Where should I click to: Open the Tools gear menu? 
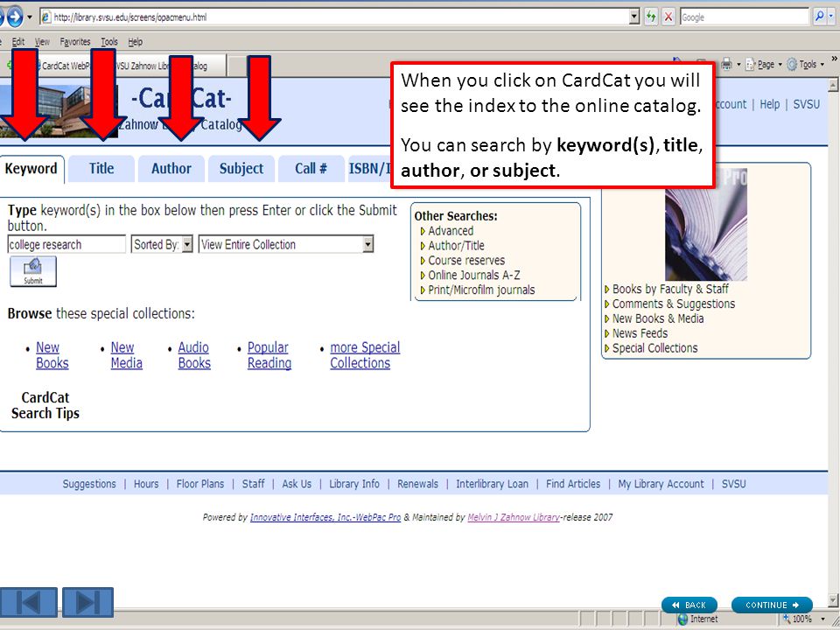click(806, 65)
